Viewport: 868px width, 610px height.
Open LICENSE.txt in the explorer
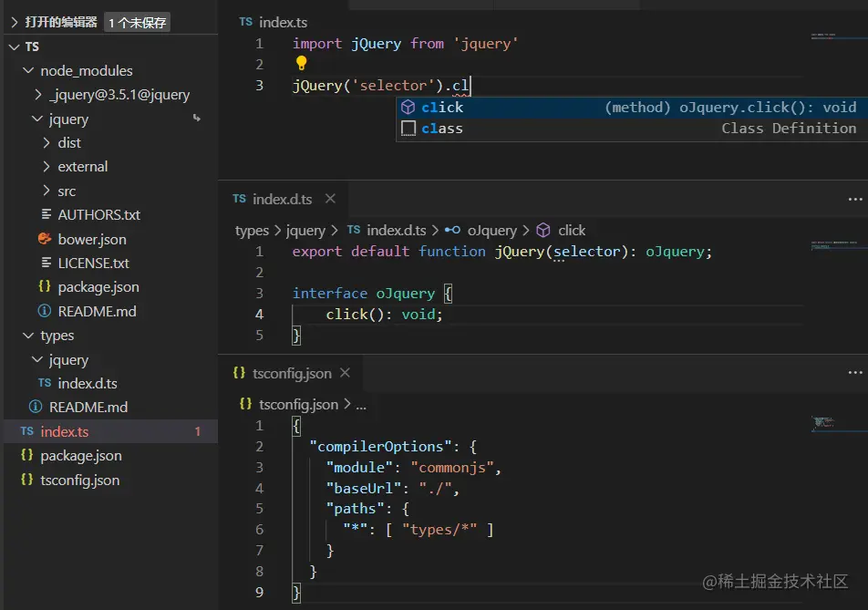tap(94, 263)
